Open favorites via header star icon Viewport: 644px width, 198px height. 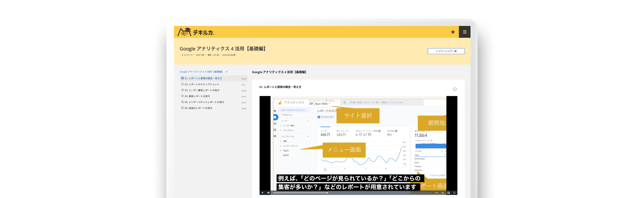pos(453,32)
